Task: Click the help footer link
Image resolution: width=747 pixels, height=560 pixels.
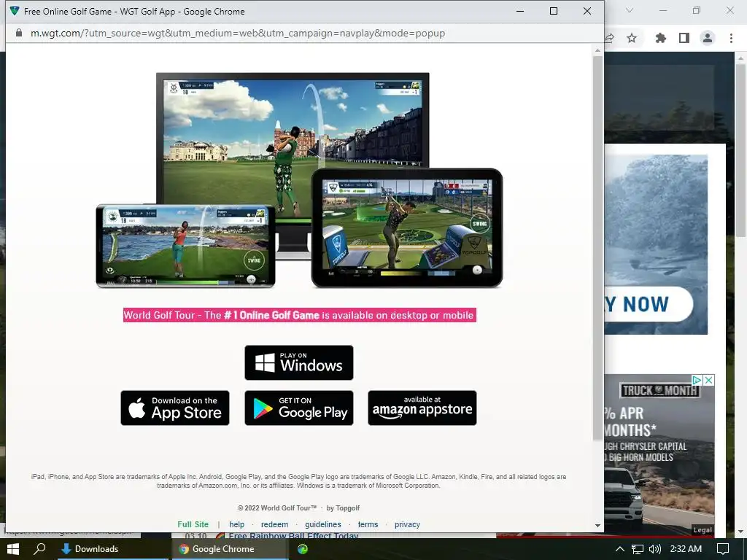Action: tap(237, 524)
